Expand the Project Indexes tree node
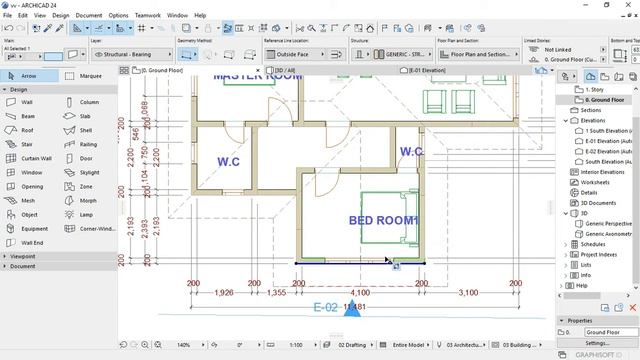 click(x=566, y=255)
